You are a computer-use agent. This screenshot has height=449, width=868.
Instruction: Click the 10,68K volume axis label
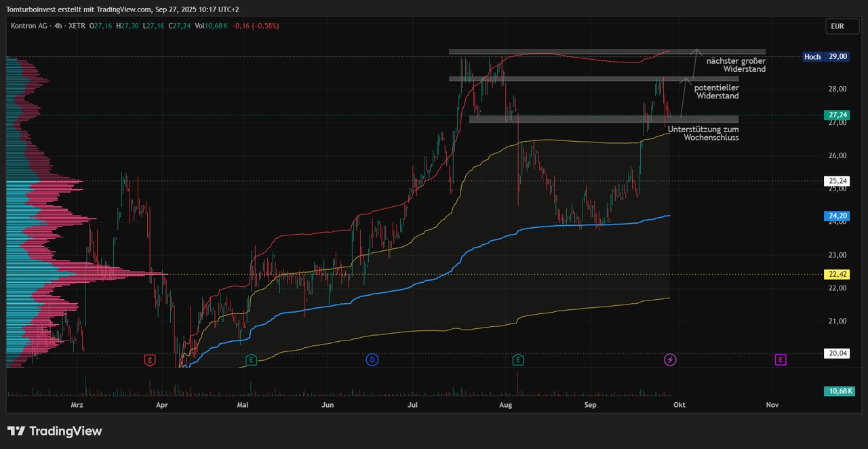point(837,391)
